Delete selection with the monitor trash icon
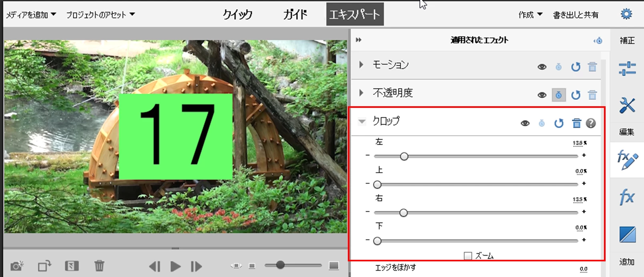Image resolution: width=644 pixels, height=277 pixels. (99, 266)
